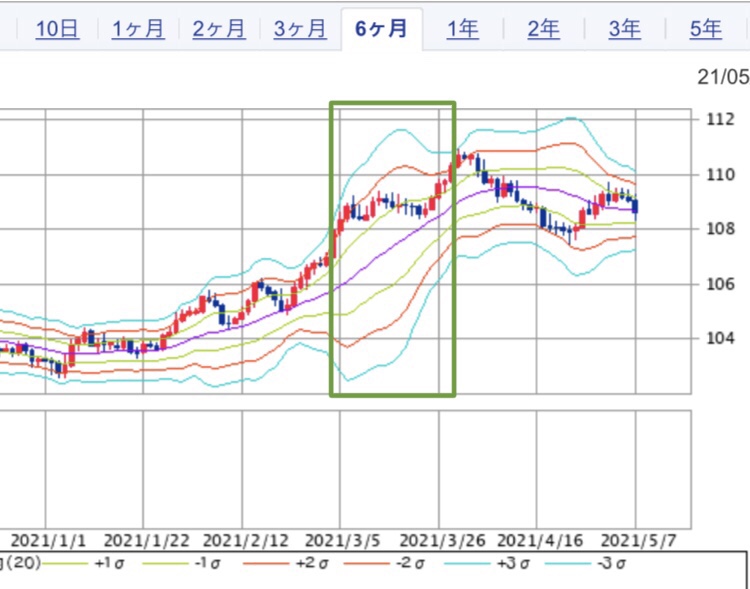Screen dimensions: 750x589
Task: Select the 1ヶ月 chart period tab
Action: pos(138,29)
